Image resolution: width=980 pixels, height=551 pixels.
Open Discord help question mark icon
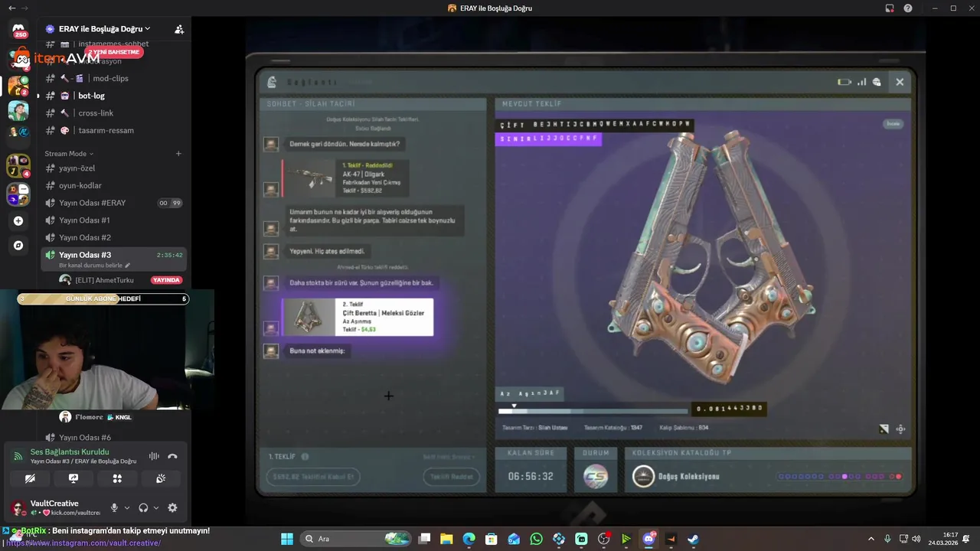908,8
